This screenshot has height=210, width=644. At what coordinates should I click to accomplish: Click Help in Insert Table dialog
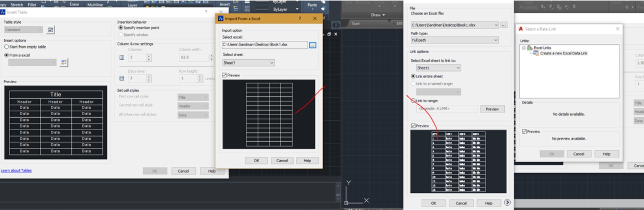pos(212,171)
